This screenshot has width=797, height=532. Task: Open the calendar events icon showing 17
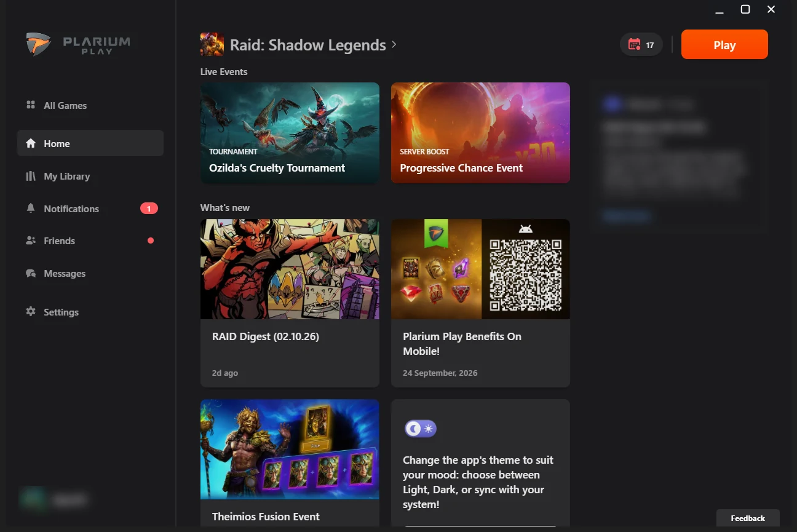pyautogui.click(x=641, y=45)
